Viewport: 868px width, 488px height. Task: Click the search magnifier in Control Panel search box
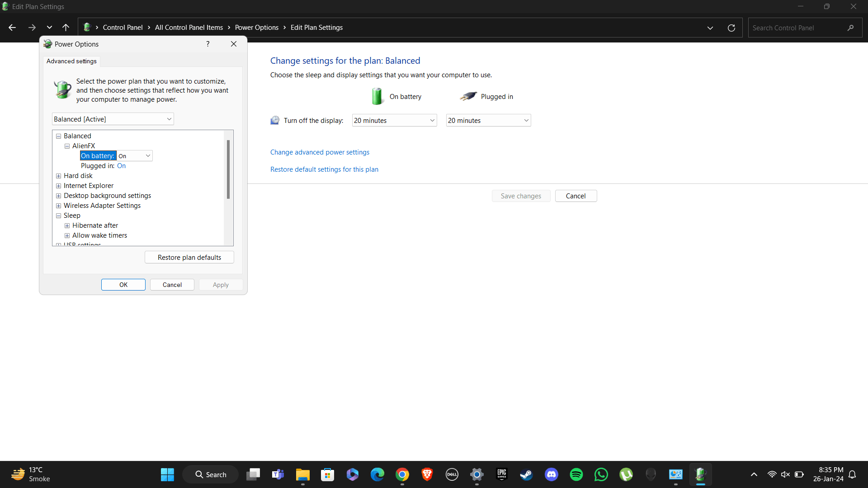[850, 28]
